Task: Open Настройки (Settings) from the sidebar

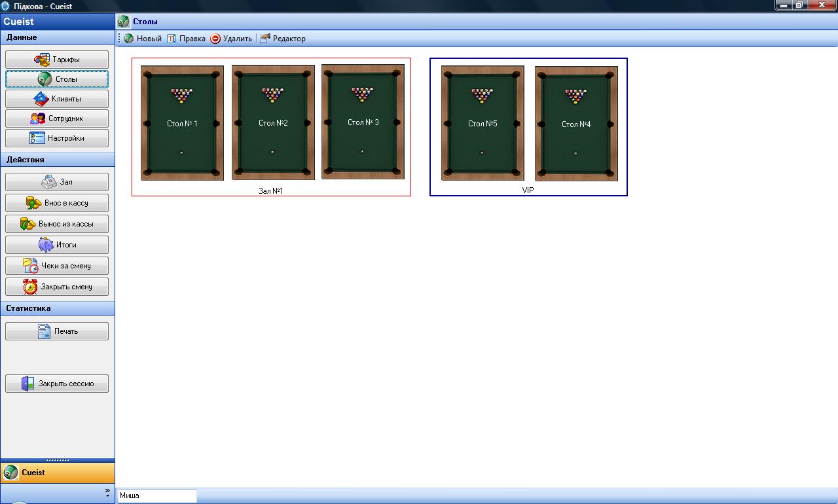Action: click(57, 138)
